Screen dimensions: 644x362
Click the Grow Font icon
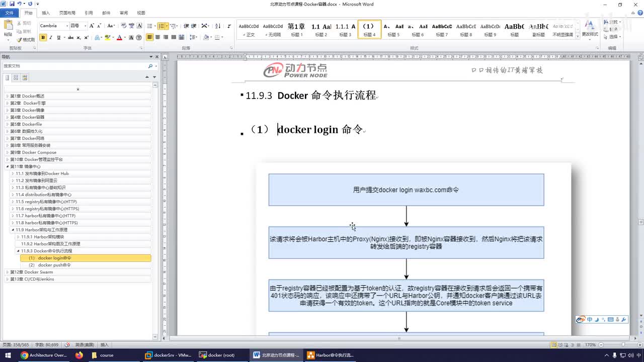(92, 26)
